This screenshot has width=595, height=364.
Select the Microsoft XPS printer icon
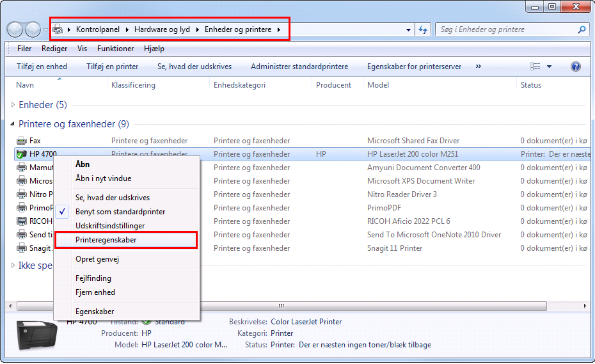tap(22, 181)
